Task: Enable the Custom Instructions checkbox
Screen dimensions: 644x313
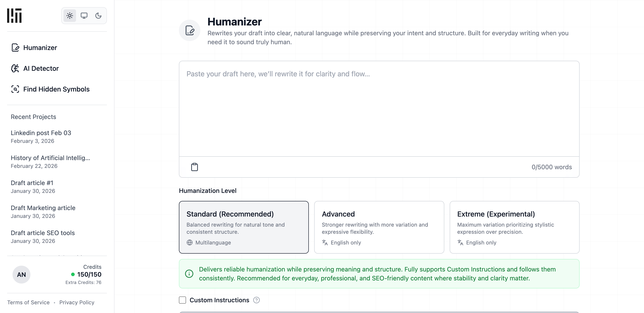Action: pyautogui.click(x=182, y=300)
